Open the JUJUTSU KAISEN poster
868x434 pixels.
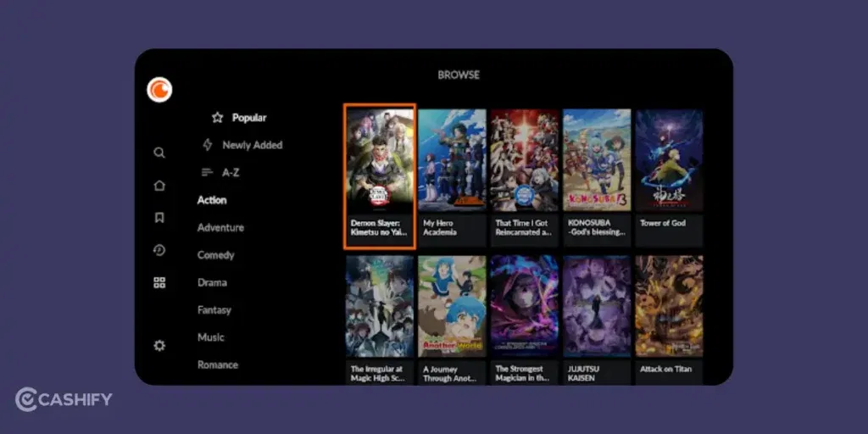(x=597, y=306)
